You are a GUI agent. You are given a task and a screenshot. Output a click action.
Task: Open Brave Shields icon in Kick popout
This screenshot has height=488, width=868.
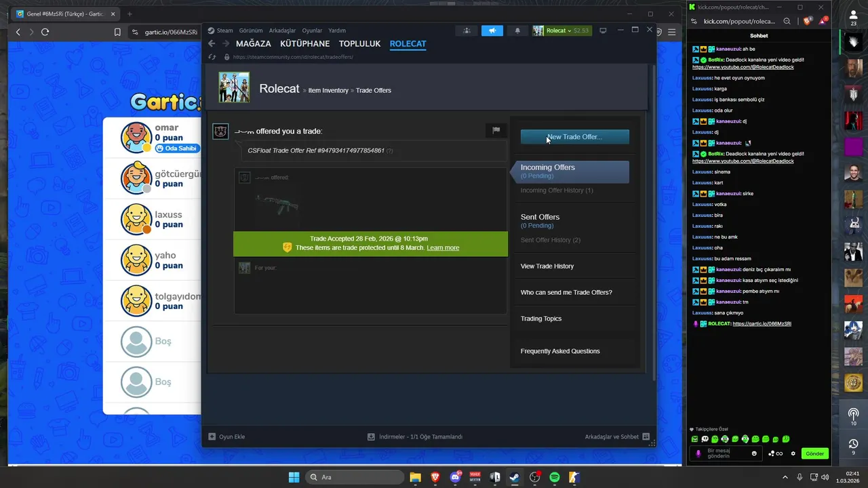pos(808,21)
